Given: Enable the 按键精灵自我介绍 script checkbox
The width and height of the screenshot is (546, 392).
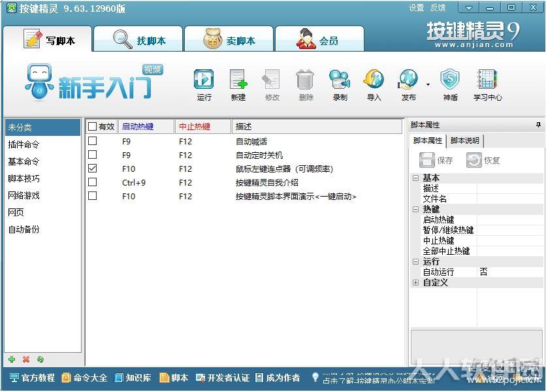Looking at the screenshot, I should (92, 182).
